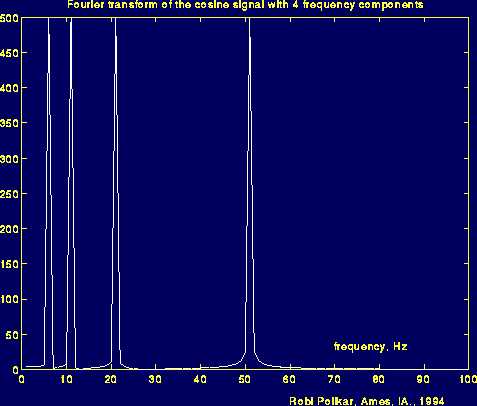Viewport: 477px width, 406px height.
Task: Click the plot title about the Fourier transform
Action: (245, 5)
